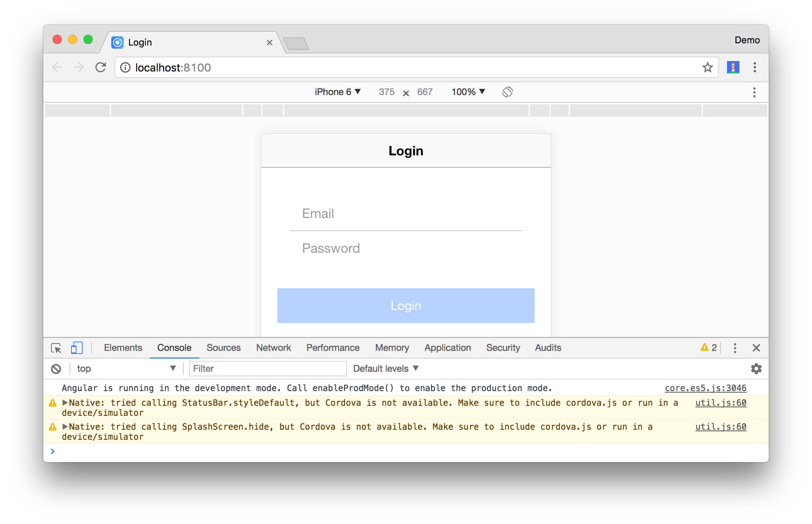
Task: Open the Sources panel in DevTools
Action: pos(224,347)
